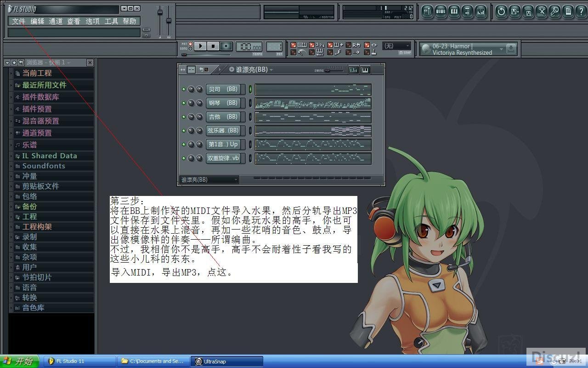Click the browser refresh icon near 浏览器

click(x=21, y=63)
